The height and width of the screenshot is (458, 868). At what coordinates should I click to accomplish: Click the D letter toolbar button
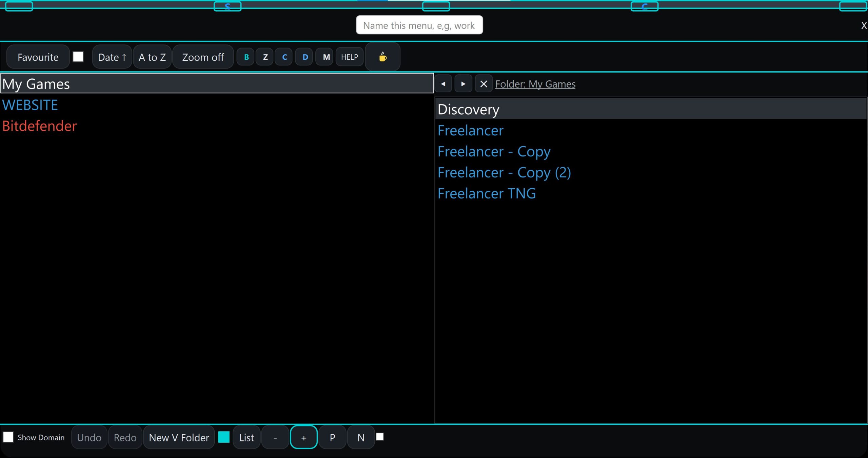tap(305, 57)
